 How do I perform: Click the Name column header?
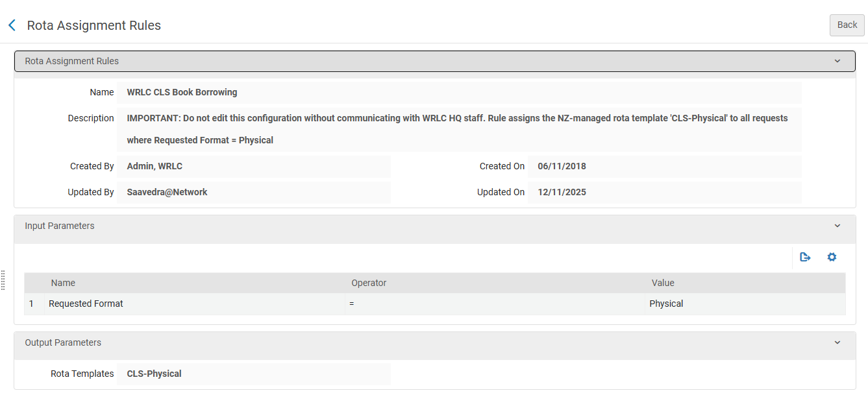coord(63,283)
